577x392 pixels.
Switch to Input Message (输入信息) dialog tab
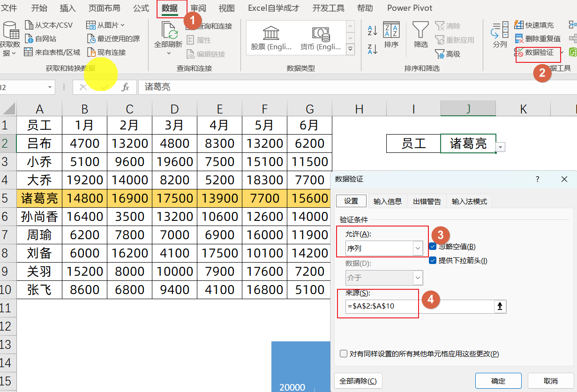(x=388, y=201)
